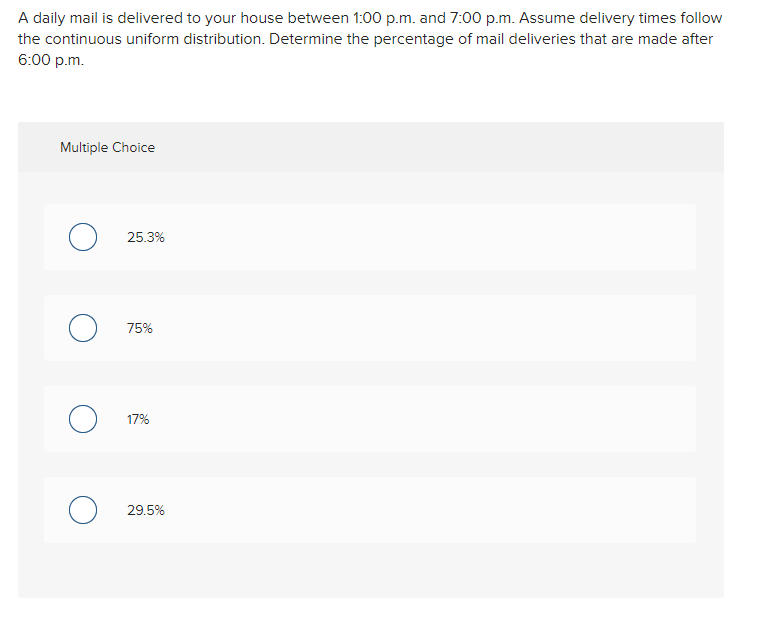Viewport: 759px width, 634px height.
Task: Click the 75% answer text label
Action: 139,328
